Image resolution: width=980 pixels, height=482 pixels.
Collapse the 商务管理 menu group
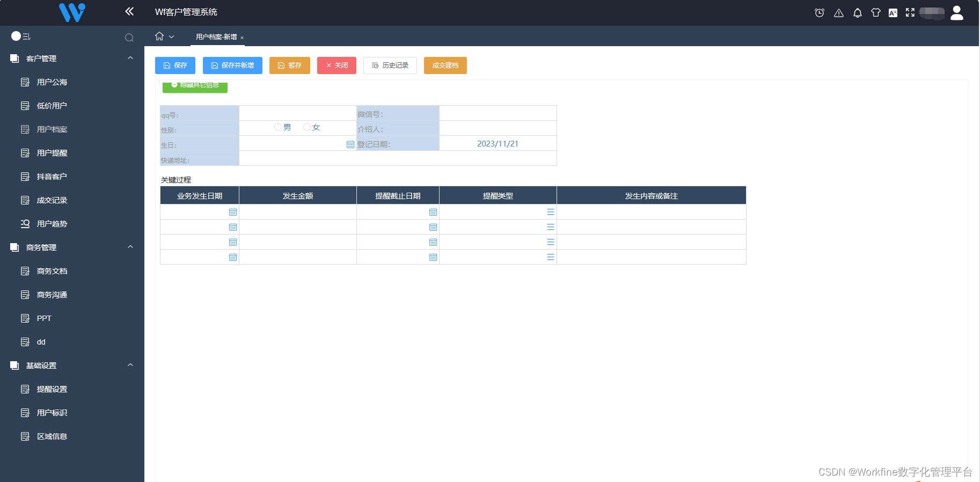[130, 247]
